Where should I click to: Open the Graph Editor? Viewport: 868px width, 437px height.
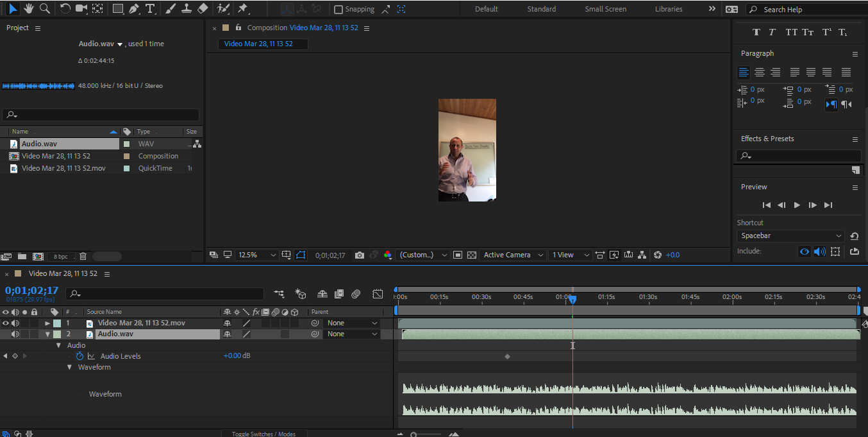click(x=378, y=294)
